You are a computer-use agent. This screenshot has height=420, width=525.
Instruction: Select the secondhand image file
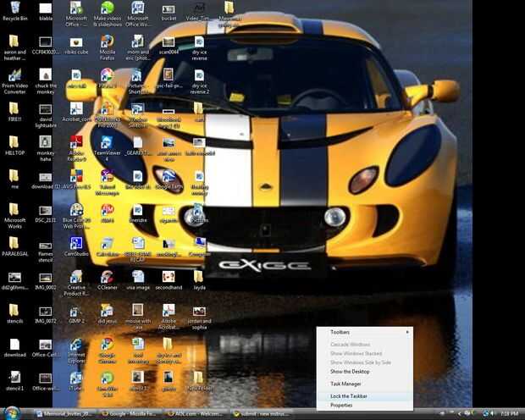pyautogui.click(x=169, y=280)
